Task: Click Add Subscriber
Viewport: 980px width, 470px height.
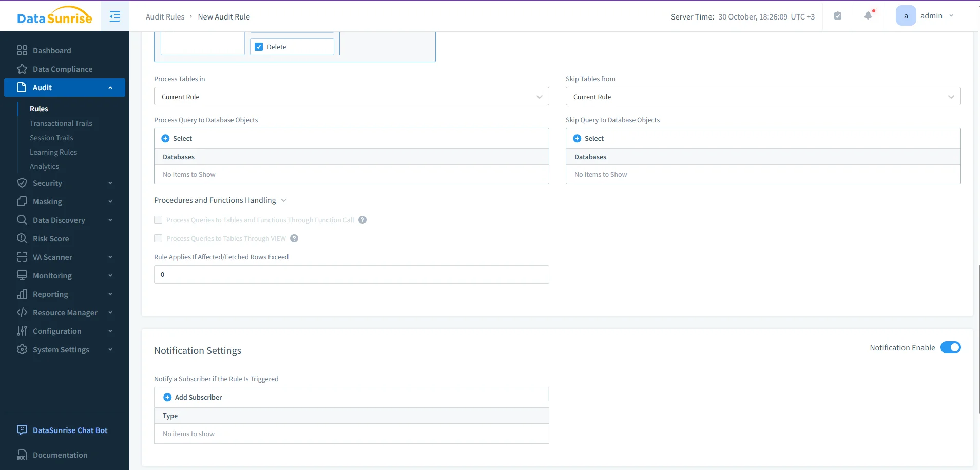Action: 192,397
